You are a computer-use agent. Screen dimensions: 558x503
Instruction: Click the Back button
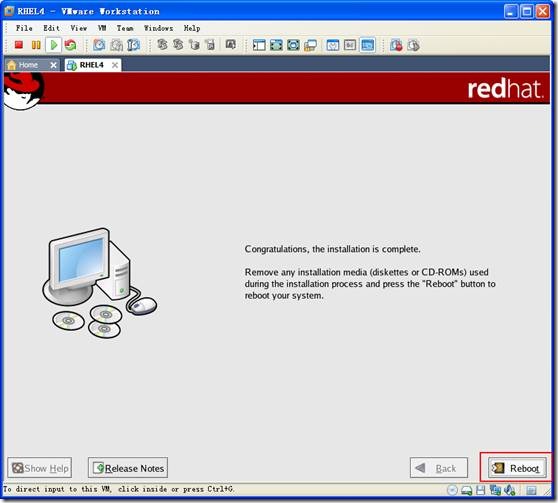tap(439, 468)
